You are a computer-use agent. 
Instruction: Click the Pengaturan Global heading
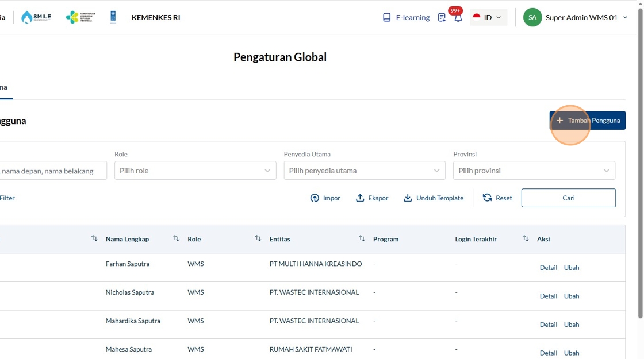(280, 57)
